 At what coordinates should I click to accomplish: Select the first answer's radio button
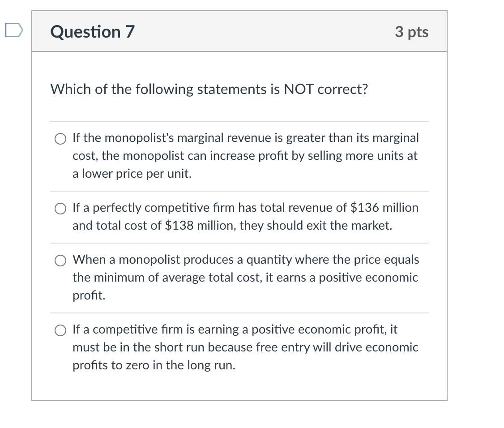tap(60, 139)
